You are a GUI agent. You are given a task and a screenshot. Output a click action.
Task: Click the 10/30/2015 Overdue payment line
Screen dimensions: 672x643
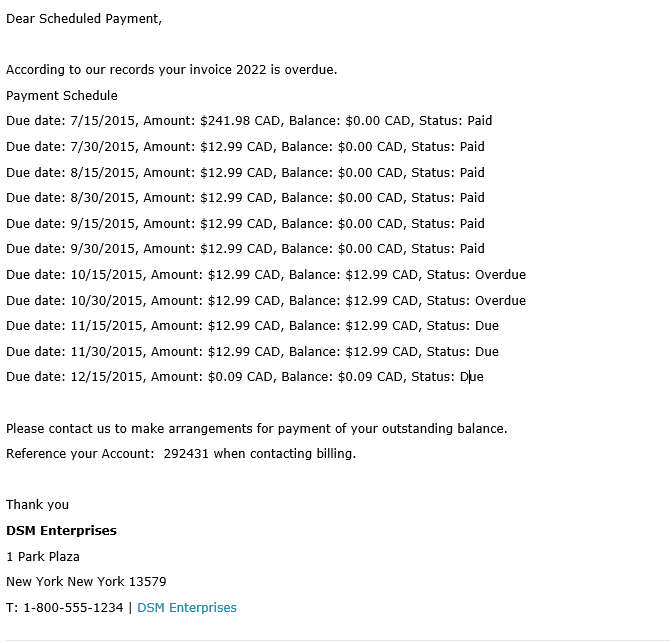pyautogui.click(x=266, y=300)
